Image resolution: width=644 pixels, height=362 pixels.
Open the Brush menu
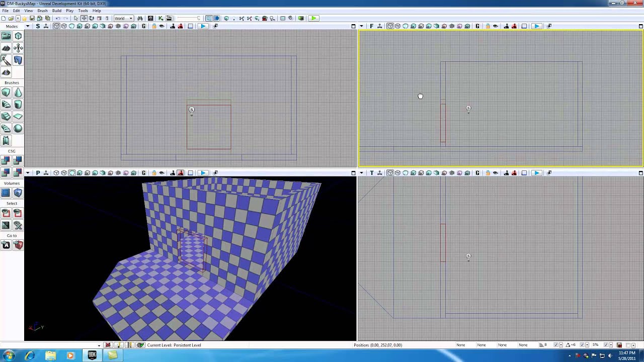click(x=42, y=11)
